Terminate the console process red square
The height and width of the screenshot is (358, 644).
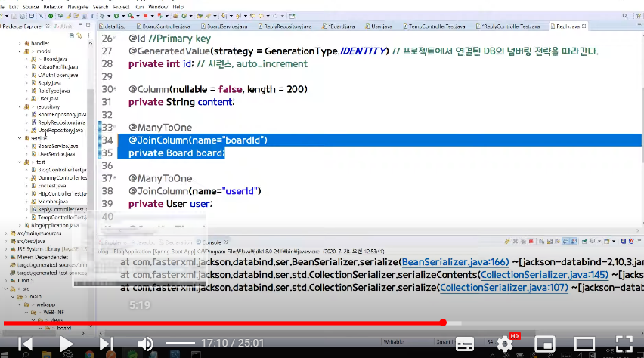531,242
